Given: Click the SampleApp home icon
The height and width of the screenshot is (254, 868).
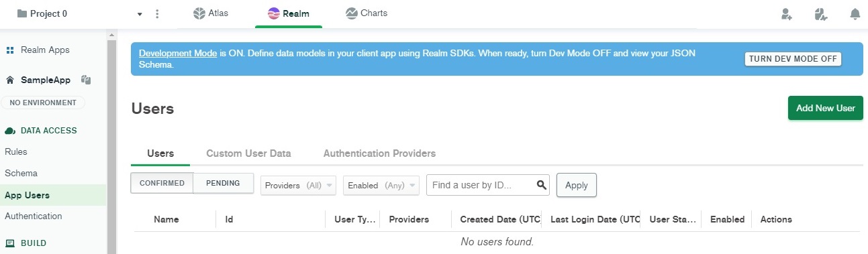Looking at the screenshot, I should coord(10,80).
